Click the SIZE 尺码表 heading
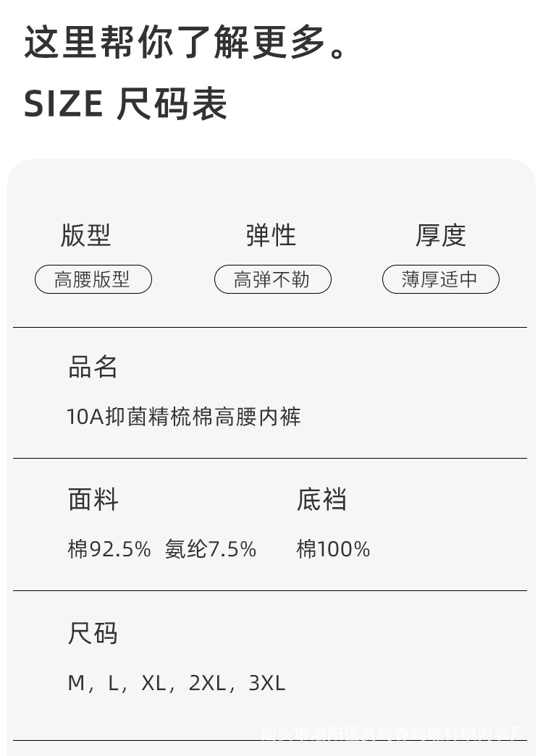 click(126, 104)
